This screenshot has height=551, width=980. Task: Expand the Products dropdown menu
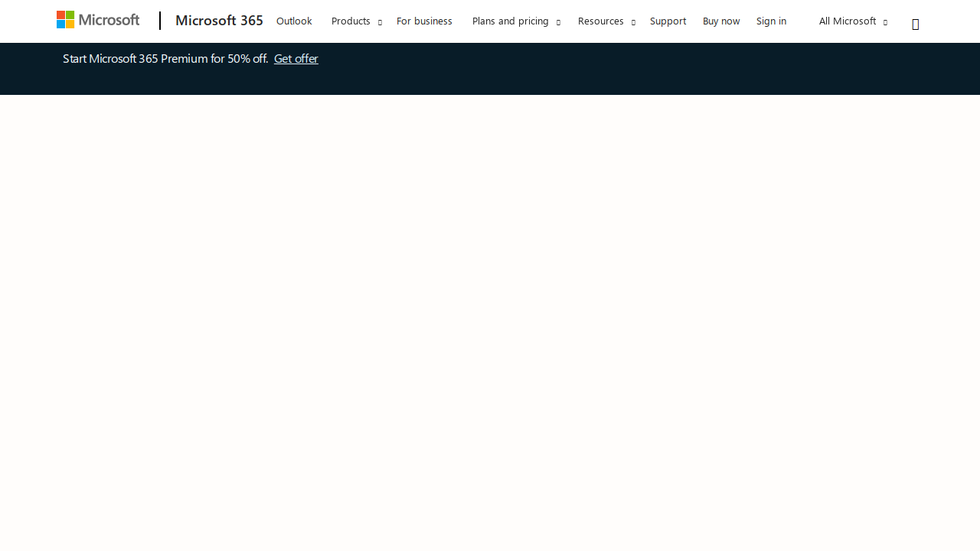point(351,21)
